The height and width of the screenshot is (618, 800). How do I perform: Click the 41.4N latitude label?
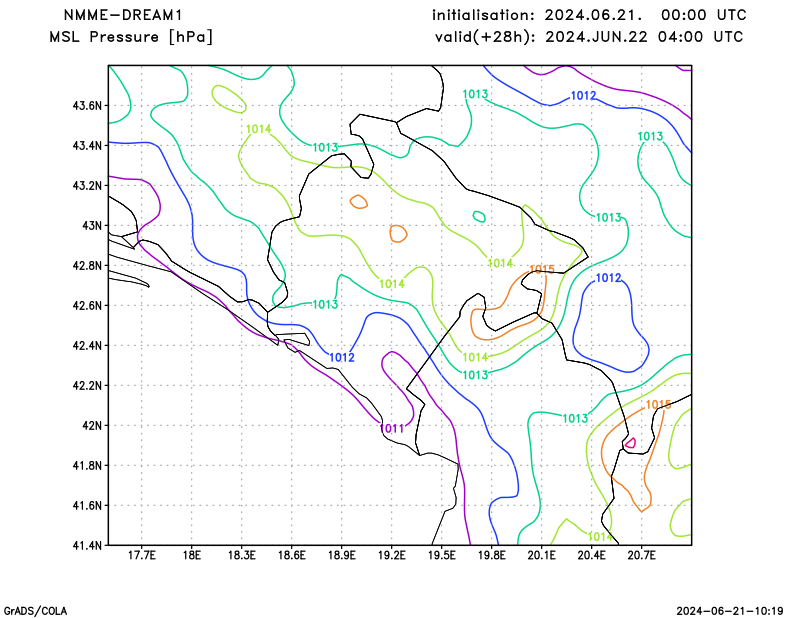[x=87, y=545]
